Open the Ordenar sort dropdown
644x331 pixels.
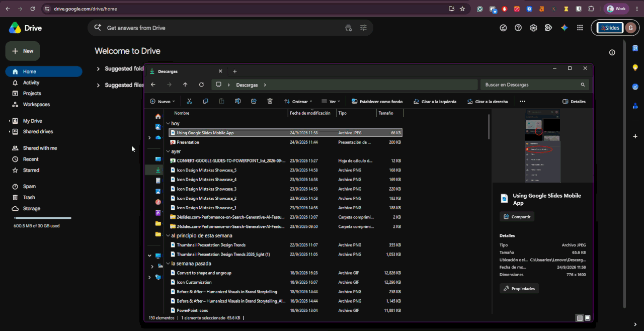click(298, 102)
